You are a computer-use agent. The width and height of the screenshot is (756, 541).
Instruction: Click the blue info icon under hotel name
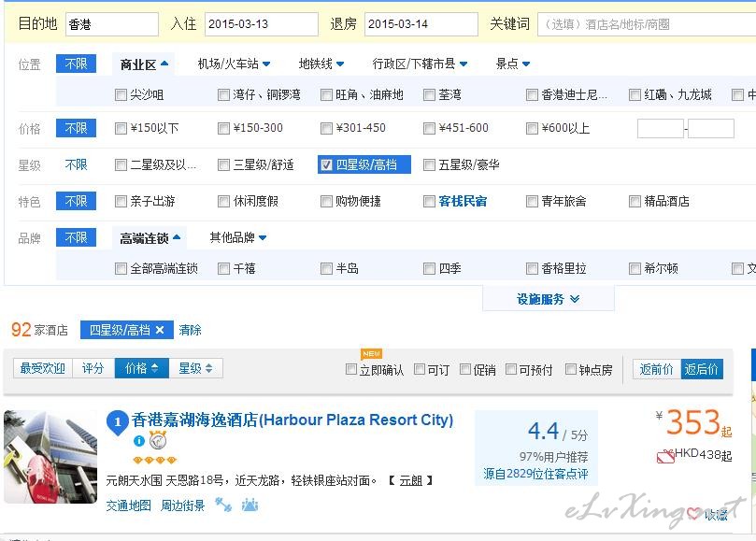point(139,440)
